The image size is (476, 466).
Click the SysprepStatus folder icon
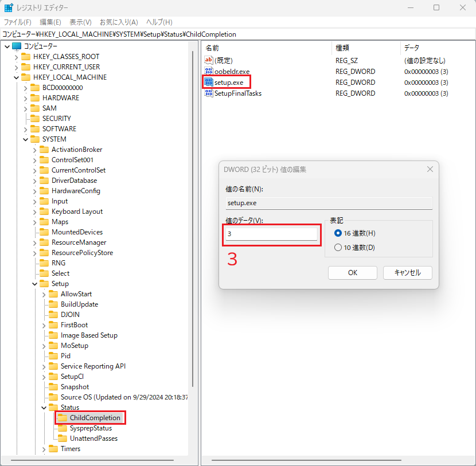[63, 428]
